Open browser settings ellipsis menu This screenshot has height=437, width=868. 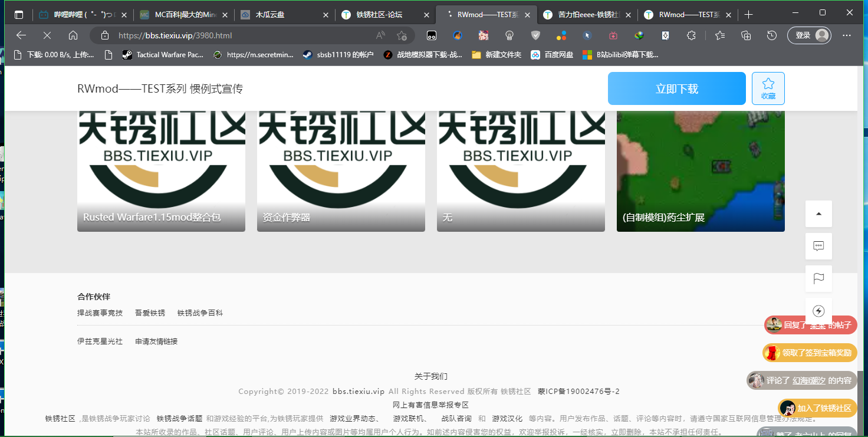click(x=847, y=35)
